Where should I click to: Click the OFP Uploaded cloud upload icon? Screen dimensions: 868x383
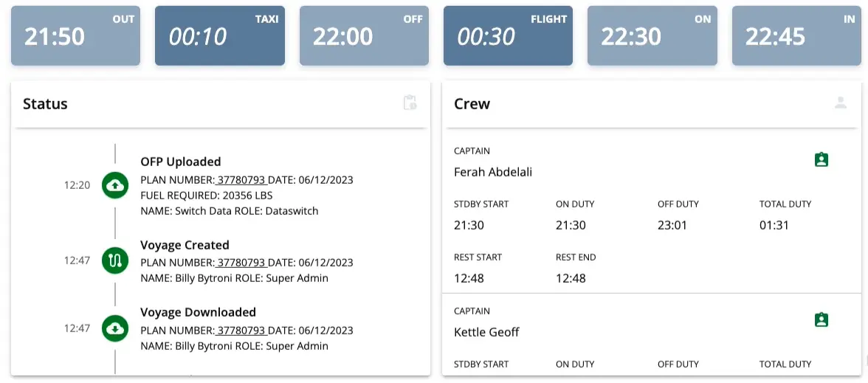point(115,185)
